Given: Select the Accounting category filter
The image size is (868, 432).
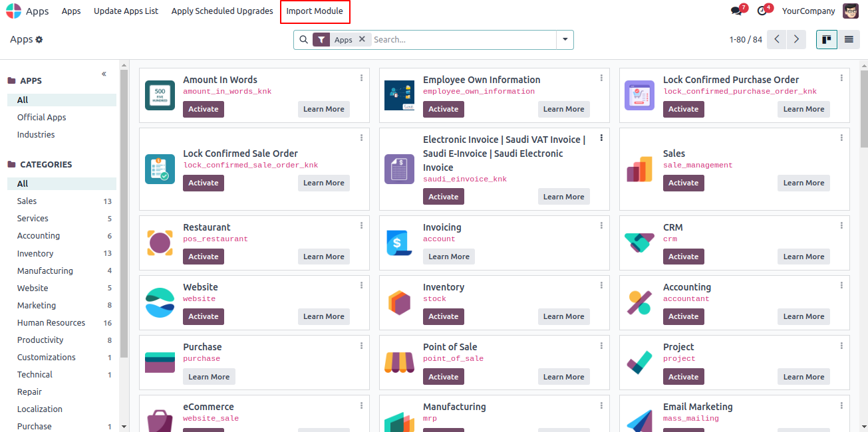Looking at the screenshot, I should click(62, 236).
